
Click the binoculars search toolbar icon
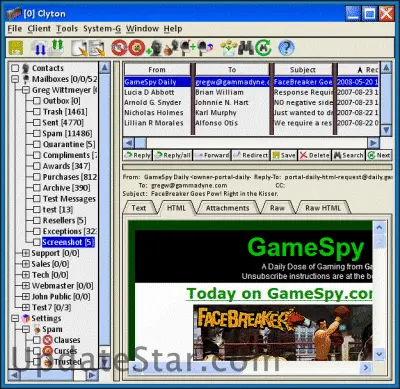tap(246, 48)
